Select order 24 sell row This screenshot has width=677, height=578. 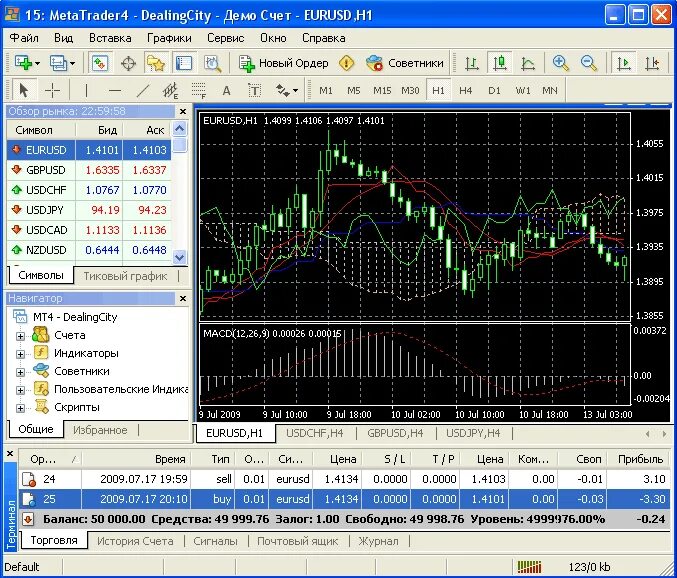click(344, 479)
